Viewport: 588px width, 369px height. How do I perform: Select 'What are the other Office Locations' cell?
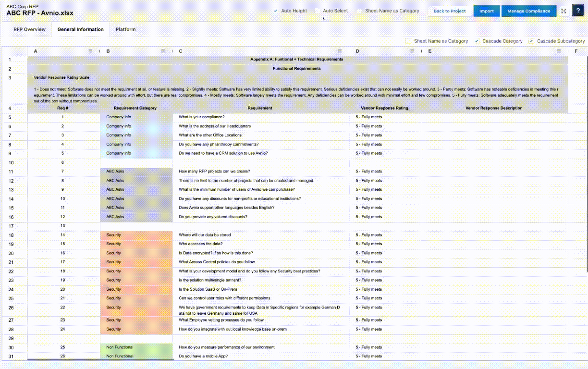click(x=261, y=135)
